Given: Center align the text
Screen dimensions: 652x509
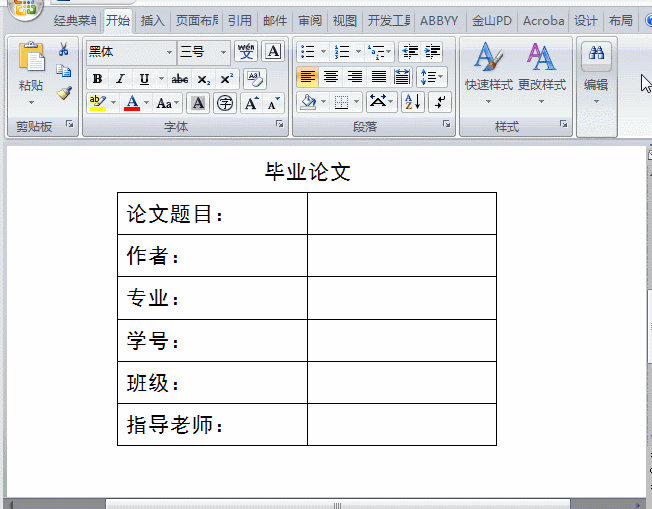Looking at the screenshot, I should click(x=331, y=77).
